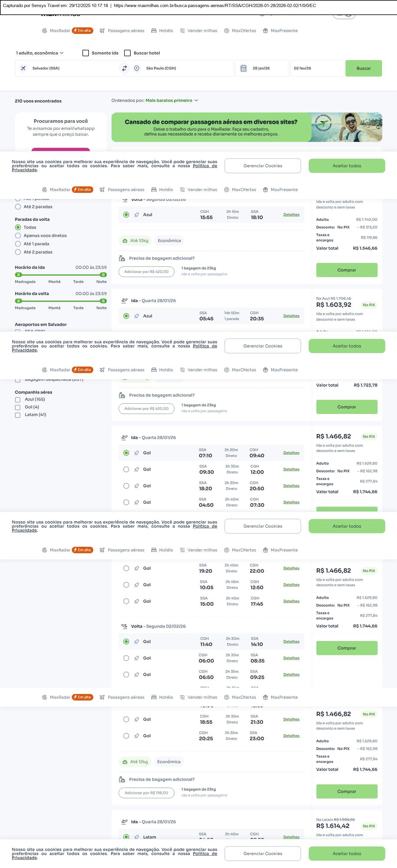Click the location pin icon in destination field

pyautogui.click(x=137, y=68)
